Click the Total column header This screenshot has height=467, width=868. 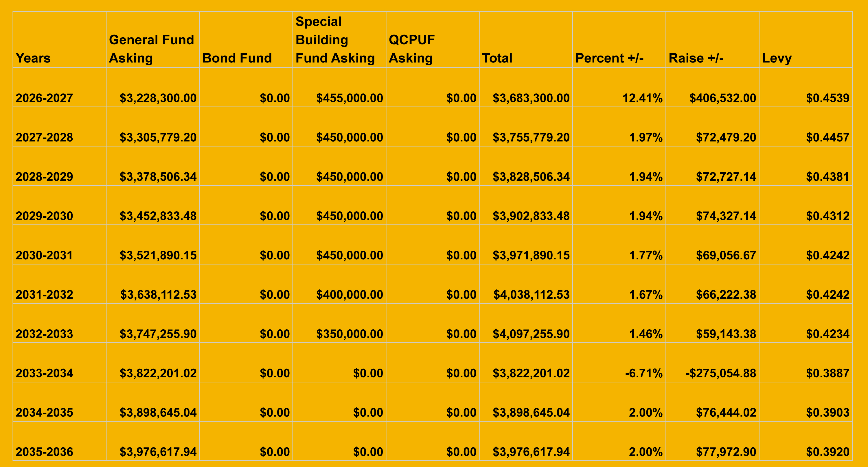pyautogui.click(x=526, y=39)
